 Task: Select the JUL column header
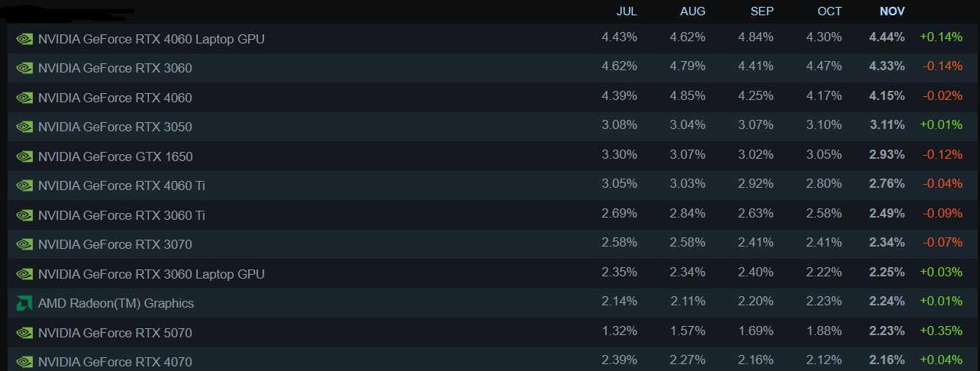(x=626, y=11)
